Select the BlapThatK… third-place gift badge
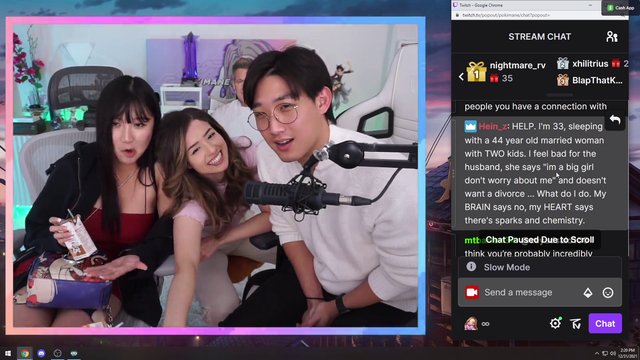The width and height of the screenshot is (640, 360). pyautogui.click(x=562, y=80)
